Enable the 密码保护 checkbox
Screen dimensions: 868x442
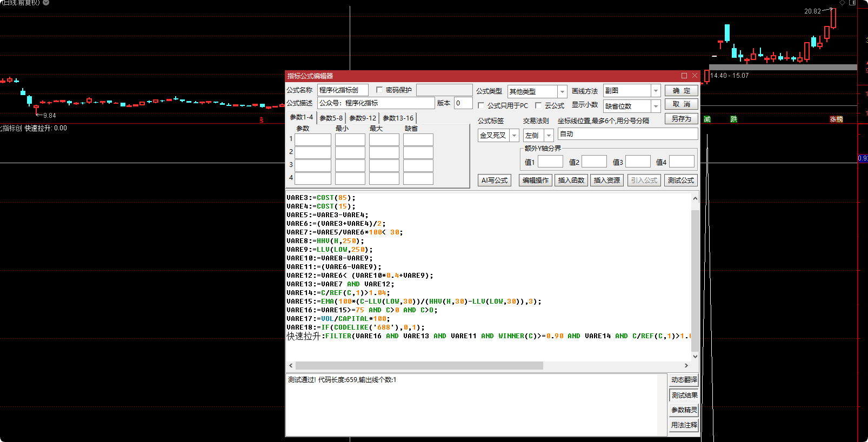coord(379,90)
